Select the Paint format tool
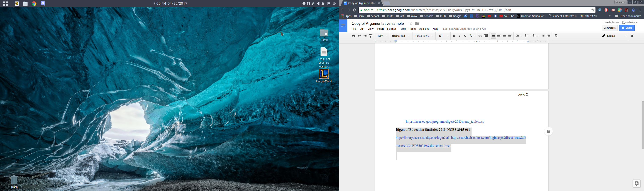 pos(371,36)
